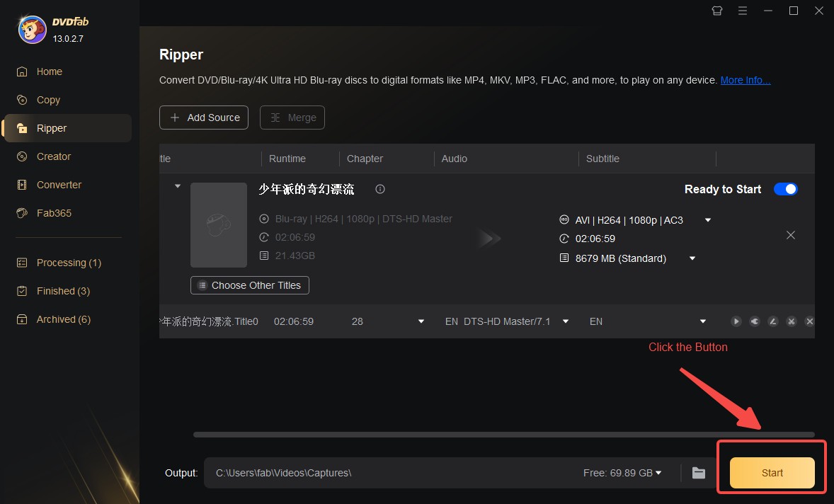Click the Audio column header
The width and height of the screenshot is (834, 504).
455,159
